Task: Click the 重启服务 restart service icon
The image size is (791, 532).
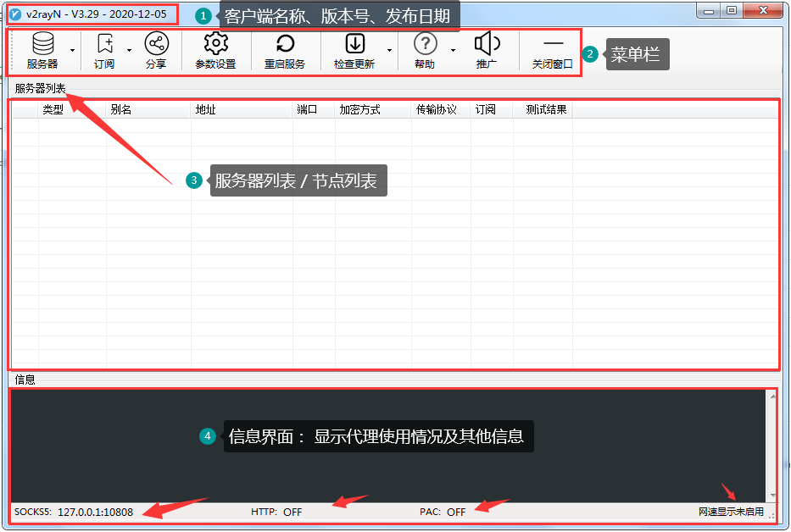Action: [285, 44]
